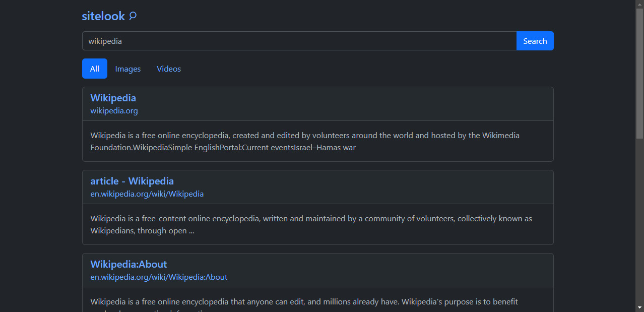Switch to the Images tab
The width and height of the screenshot is (644, 312).
pyautogui.click(x=128, y=69)
